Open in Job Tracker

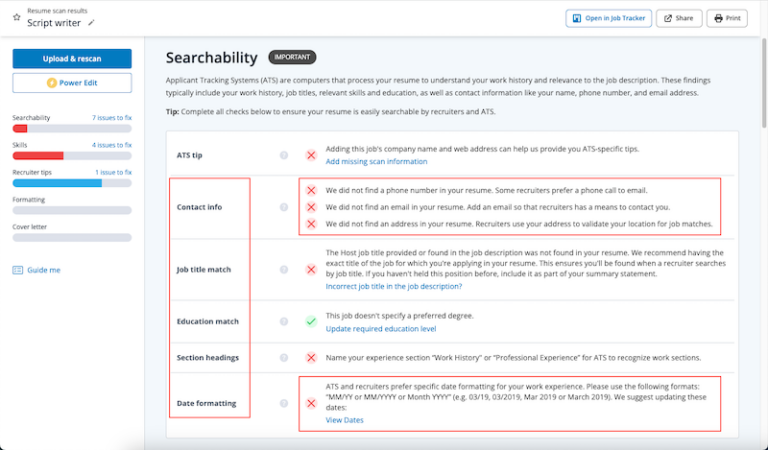tap(609, 18)
